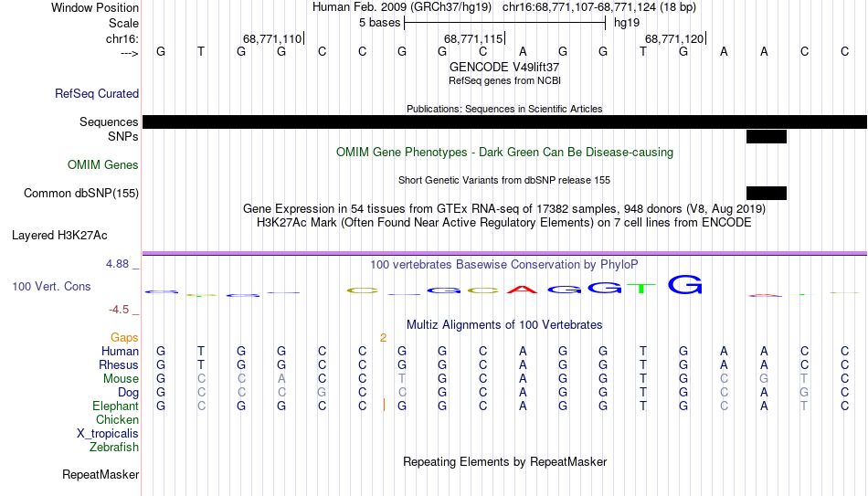Image resolution: width=868 pixels, height=496 pixels.
Task: Click the 68,771,115 position tick label
Action: pos(473,38)
